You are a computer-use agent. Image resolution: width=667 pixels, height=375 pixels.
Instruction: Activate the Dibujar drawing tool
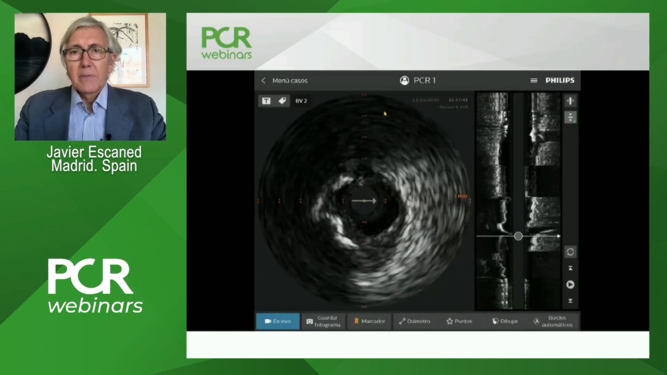(x=505, y=321)
